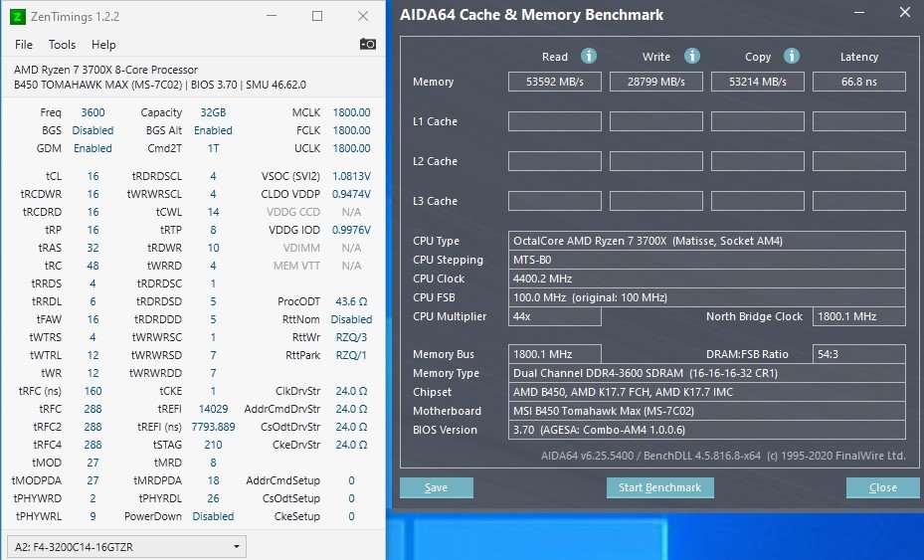Click the Memory Write field 28799 MB/s
Screen dimensions: 924x560
pos(655,82)
